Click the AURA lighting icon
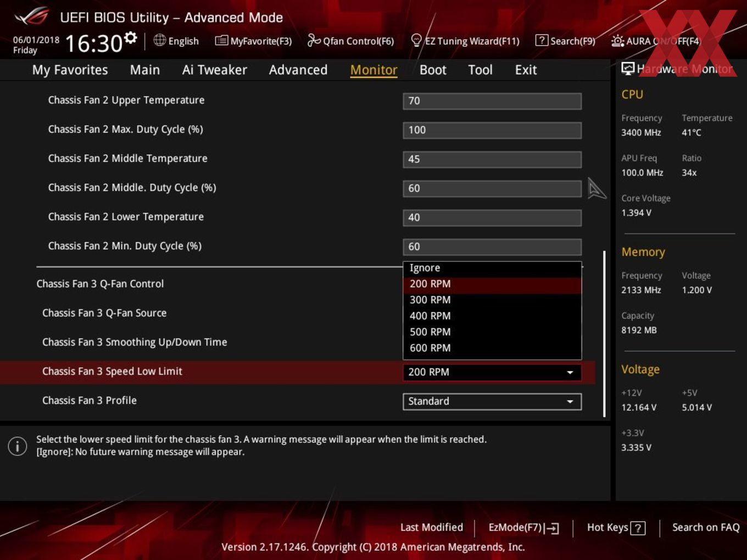The image size is (747, 560). (x=617, y=41)
